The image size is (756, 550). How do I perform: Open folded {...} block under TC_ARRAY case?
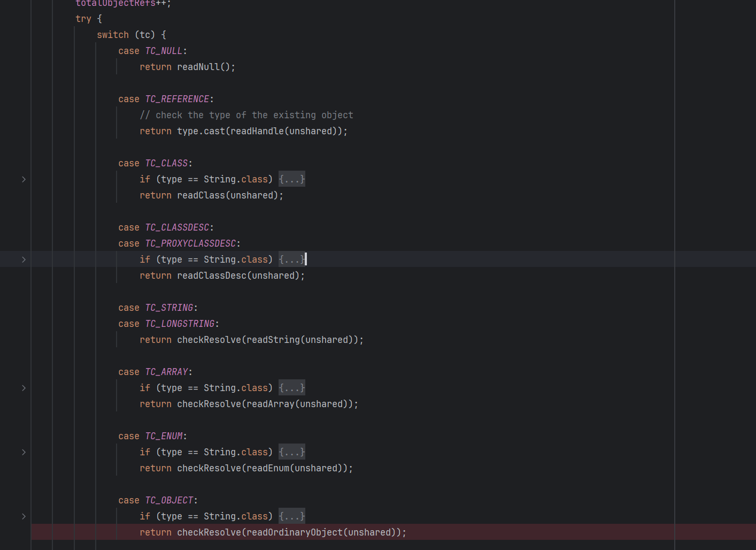[x=291, y=388]
